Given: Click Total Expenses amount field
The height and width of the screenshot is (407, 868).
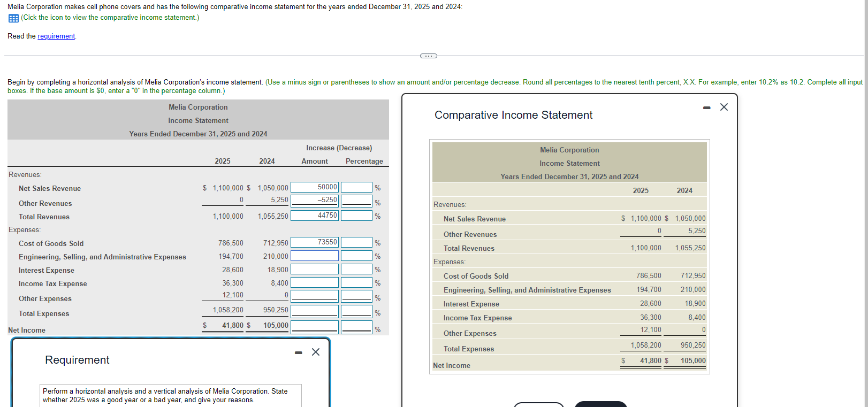Looking at the screenshot, I should [x=315, y=311].
